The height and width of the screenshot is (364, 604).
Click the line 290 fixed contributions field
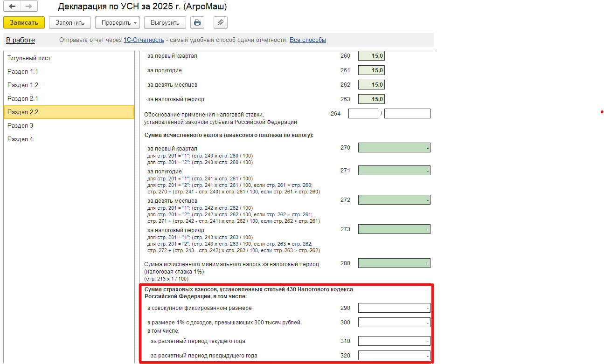pyautogui.click(x=394, y=308)
